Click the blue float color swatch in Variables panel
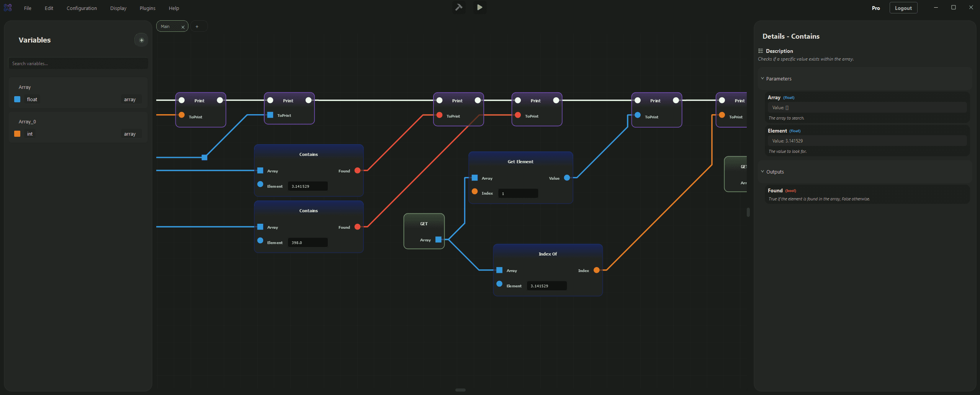The image size is (980, 395). pyautogui.click(x=17, y=99)
